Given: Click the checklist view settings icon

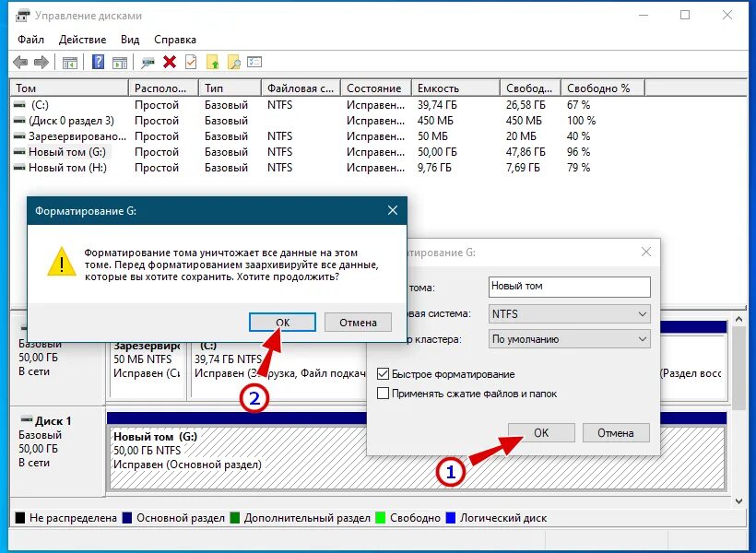Looking at the screenshot, I should [x=254, y=62].
